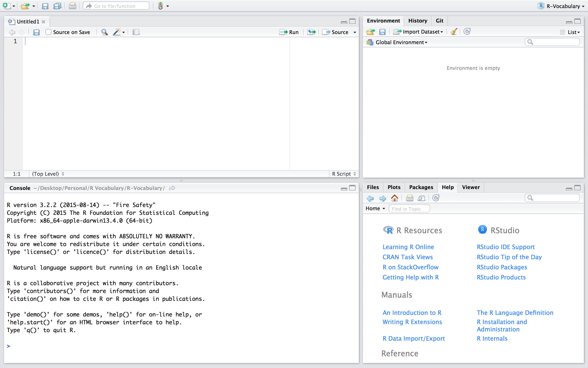
Task: Click the editor back navigation arrow
Action: pyautogui.click(x=12, y=32)
